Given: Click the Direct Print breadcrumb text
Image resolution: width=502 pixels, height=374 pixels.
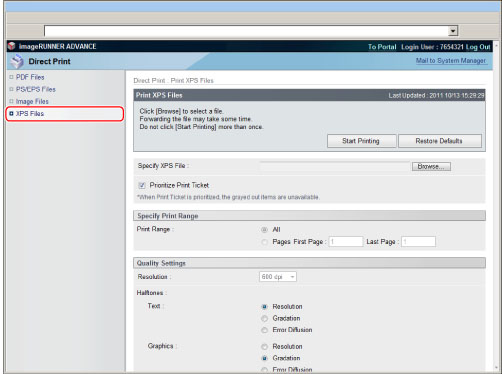Looking at the screenshot, I should (x=149, y=81).
